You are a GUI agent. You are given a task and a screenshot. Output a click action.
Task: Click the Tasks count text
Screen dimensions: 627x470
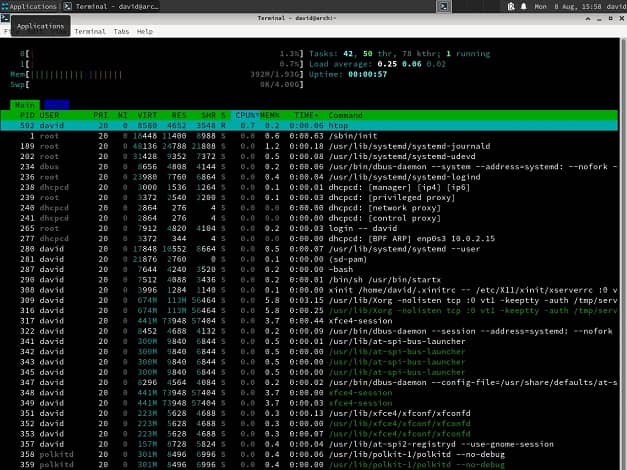click(399, 54)
